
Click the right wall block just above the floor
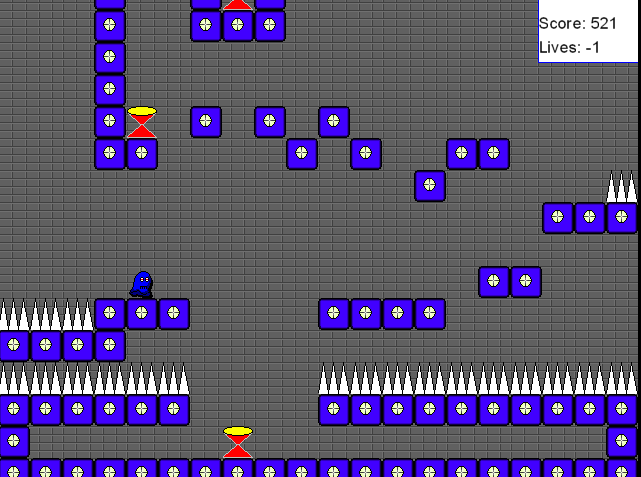point(622,441)
